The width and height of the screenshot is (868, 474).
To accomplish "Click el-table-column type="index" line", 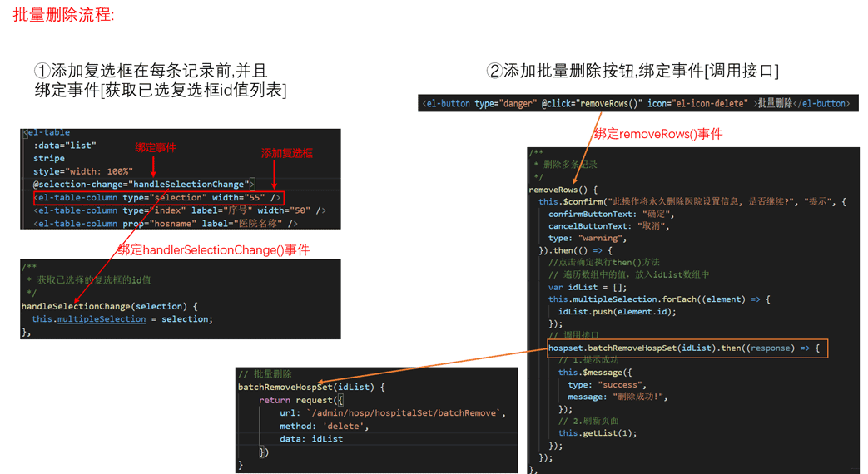I will pyautogui.click(x=180, y=210).
